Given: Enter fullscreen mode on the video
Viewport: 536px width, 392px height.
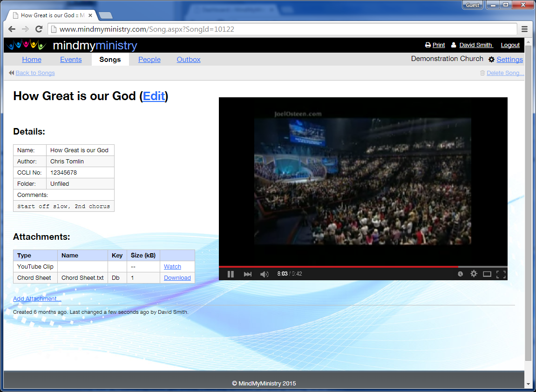Looking at the screenshot, I should 501,274.
